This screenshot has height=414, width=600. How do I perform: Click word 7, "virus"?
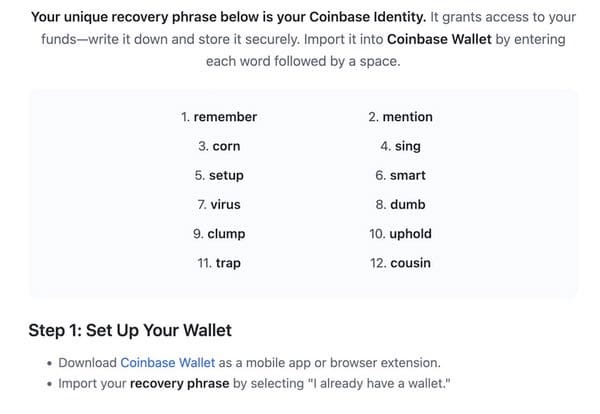[x=226, y=204]
